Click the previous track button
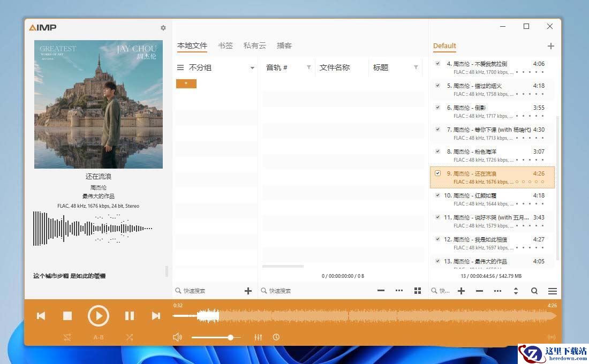589x364 pixels. pos(41,316)
